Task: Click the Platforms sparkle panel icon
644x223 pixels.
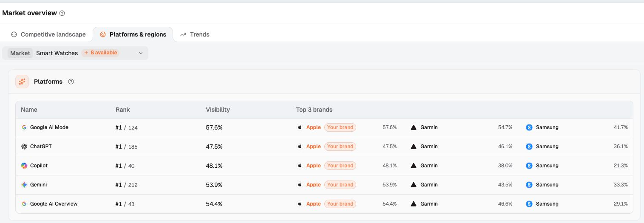Action: pos(22,82)
